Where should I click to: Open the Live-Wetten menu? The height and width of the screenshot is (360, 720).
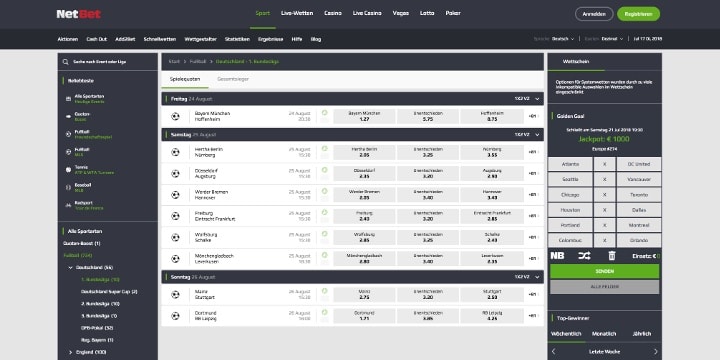(297, 13)
